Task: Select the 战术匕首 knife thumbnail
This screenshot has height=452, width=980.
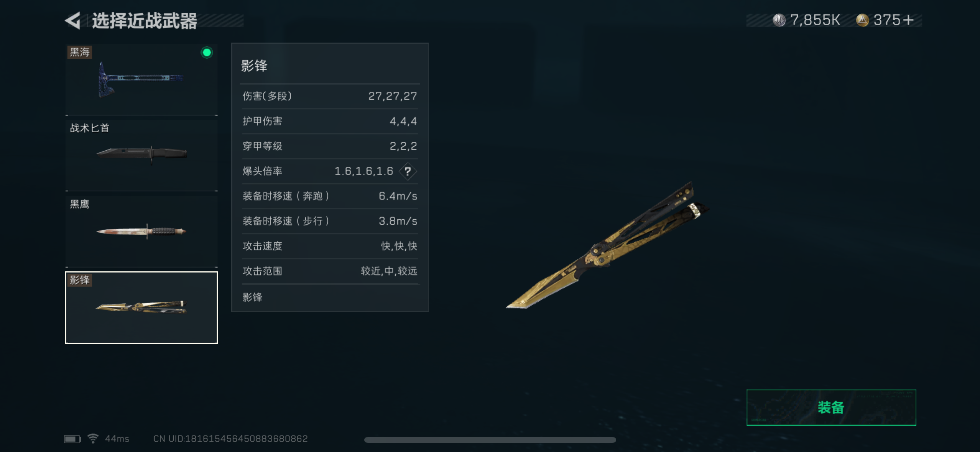Action: 141,155
